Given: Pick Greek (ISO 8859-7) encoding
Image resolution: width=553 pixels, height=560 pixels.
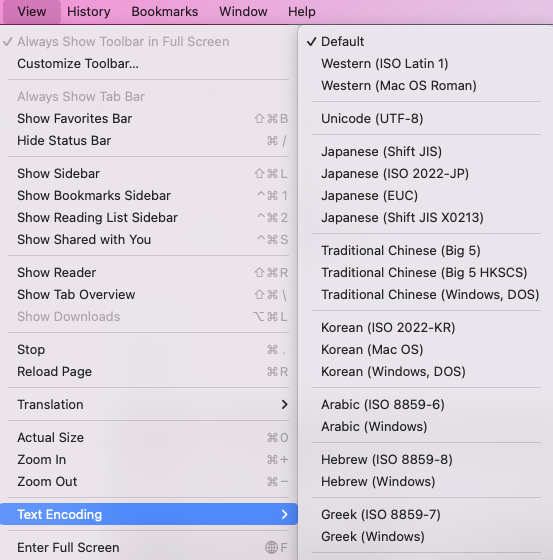Looking at the screenshot, I should pyautogui.click(x=425, y=515).
